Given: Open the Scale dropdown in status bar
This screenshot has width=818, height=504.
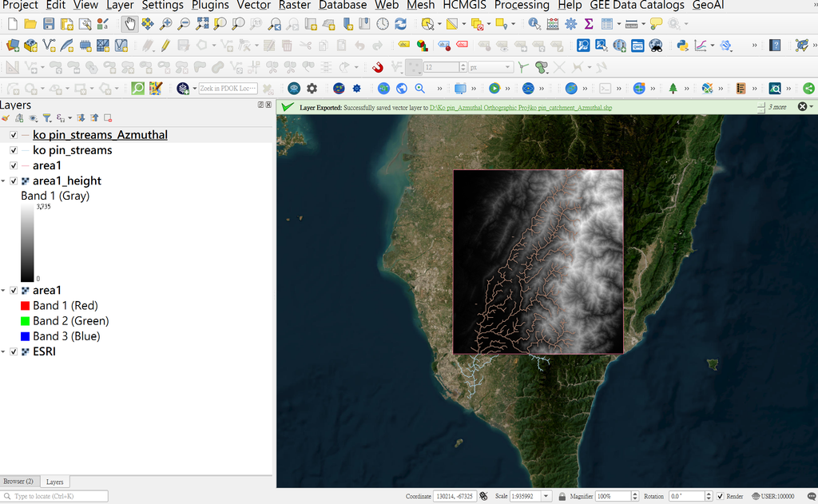Looking at the screenshot, I should (x=546, y=496).
